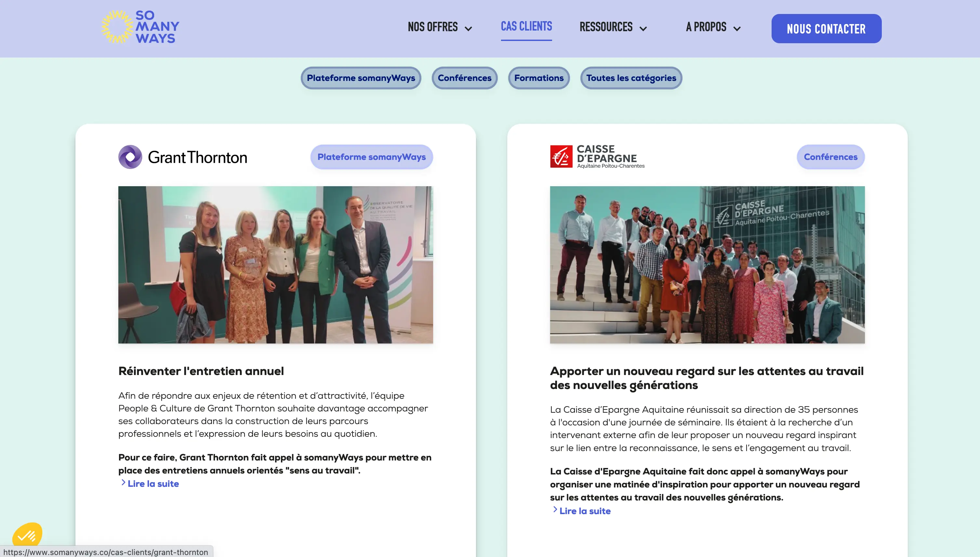
Task: Expand the Ressources dropdown arrow
Action: click(643, 29)
